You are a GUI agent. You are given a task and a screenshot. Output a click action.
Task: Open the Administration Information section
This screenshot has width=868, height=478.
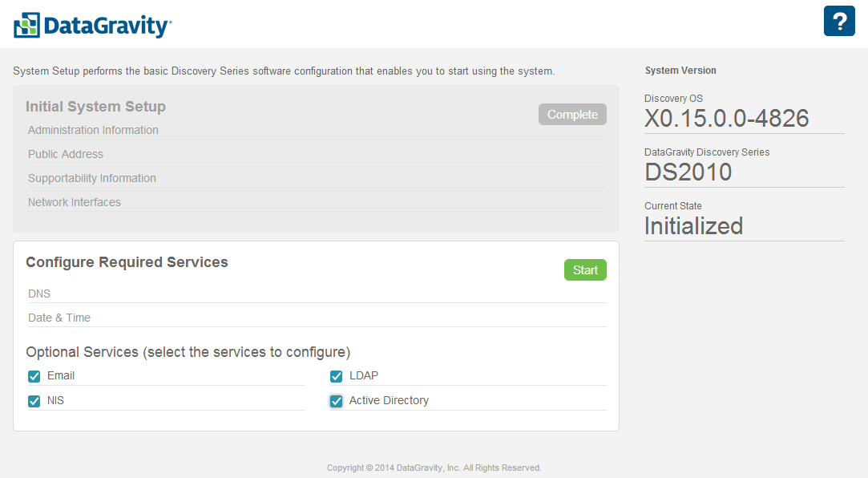(x=92, y=129)
